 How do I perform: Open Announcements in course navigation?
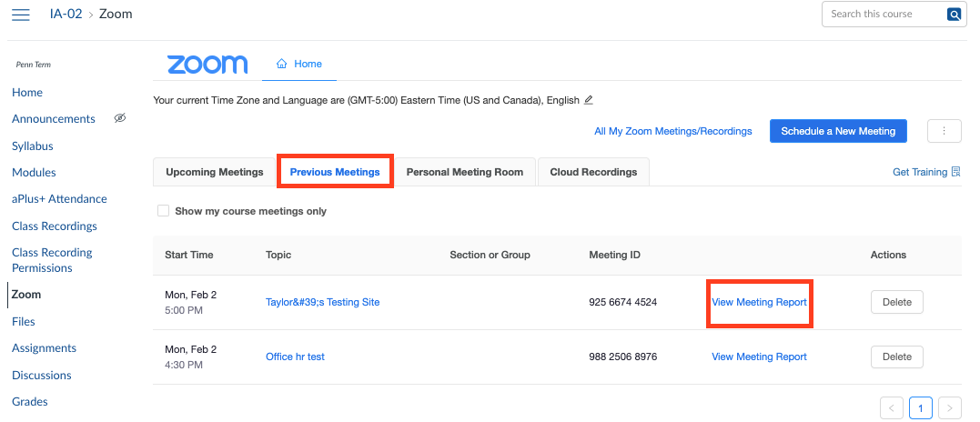coord(54,118)
